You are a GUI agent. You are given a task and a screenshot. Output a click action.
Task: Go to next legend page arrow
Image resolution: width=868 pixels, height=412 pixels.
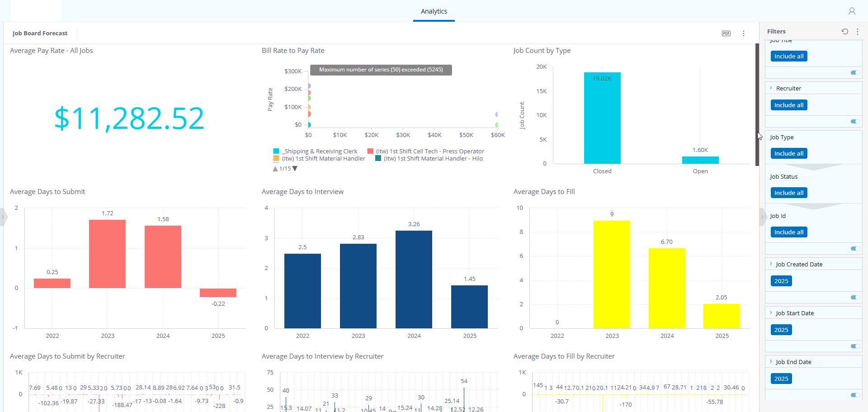[295, 169]
